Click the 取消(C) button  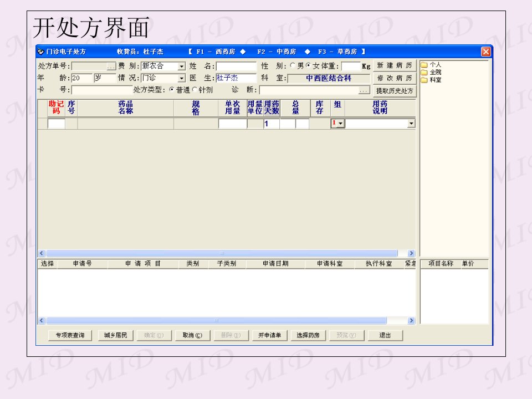(192, 335)
